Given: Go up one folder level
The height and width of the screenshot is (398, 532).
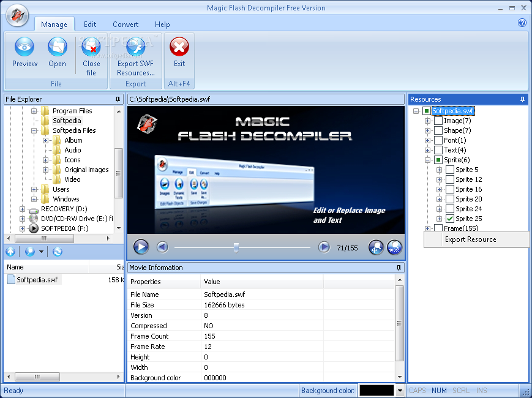Looking at the screenshot, I should [10, 252].
